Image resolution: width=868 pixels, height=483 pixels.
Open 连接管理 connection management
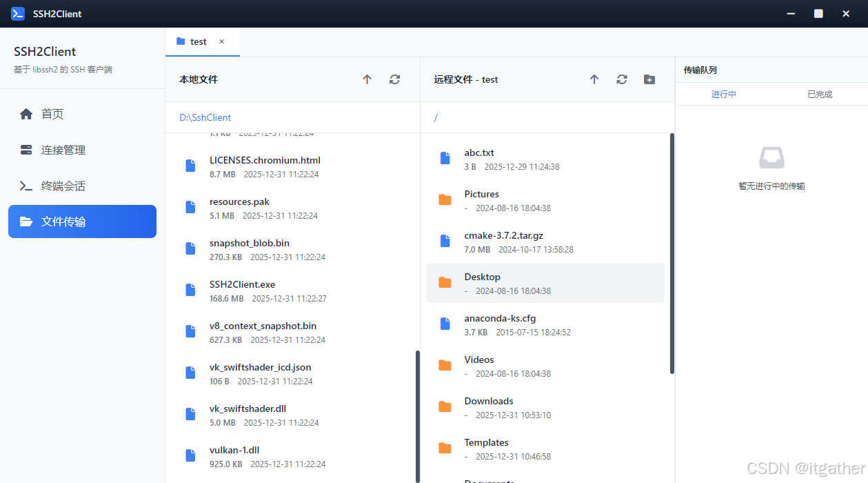[82, 150]
